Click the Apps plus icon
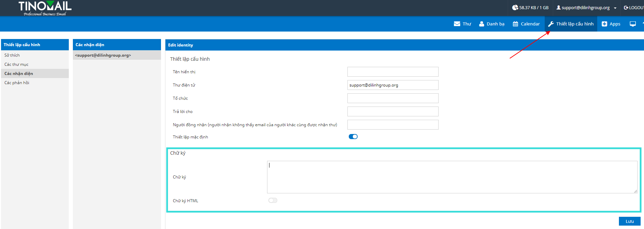Screen dimensions: 644x229 (x=604, y=24)
